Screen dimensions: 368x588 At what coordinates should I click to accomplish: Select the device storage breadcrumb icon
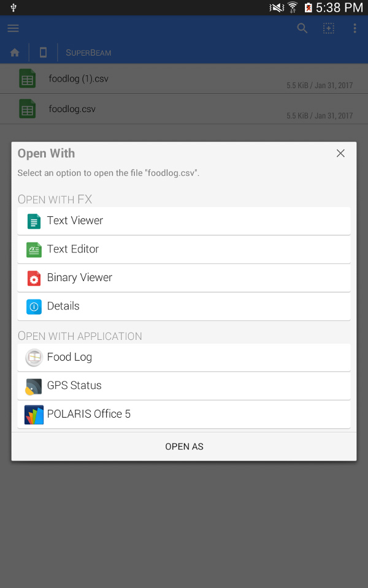tap(43, 53)
